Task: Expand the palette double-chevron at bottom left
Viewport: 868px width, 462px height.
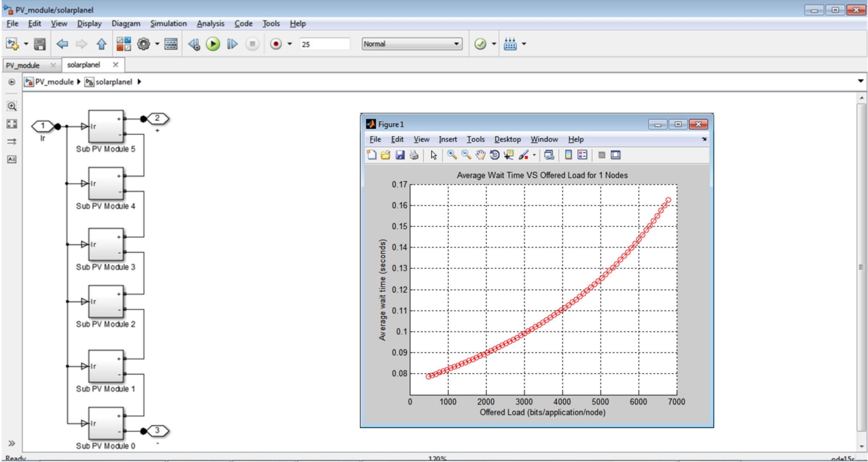Action: click(12, 443)
